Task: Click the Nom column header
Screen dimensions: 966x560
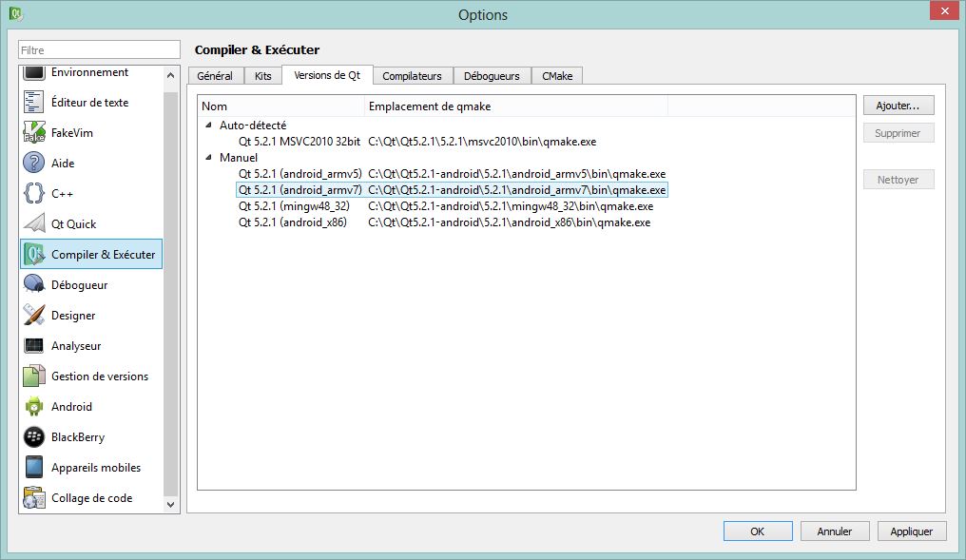Action: pos(282,106)
